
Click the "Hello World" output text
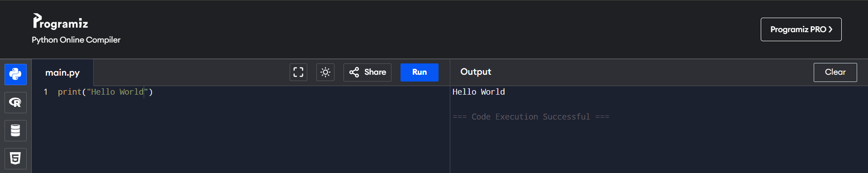(479, 92)
